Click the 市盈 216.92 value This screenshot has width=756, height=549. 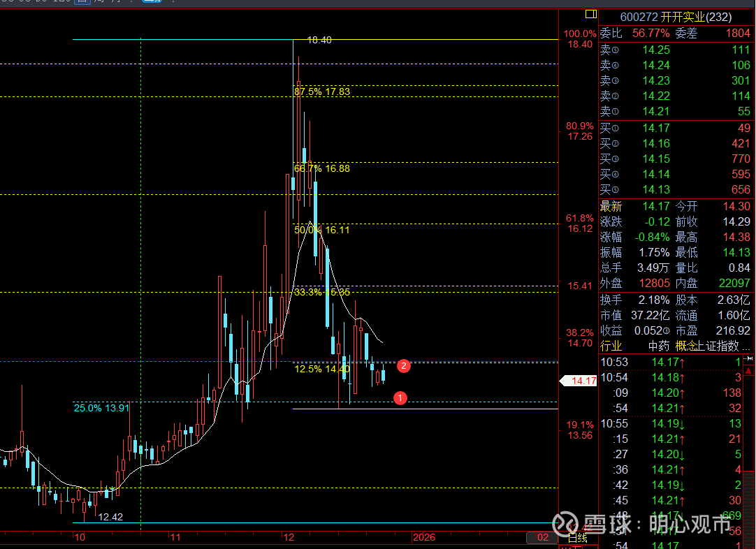click(x=733, y=330)
